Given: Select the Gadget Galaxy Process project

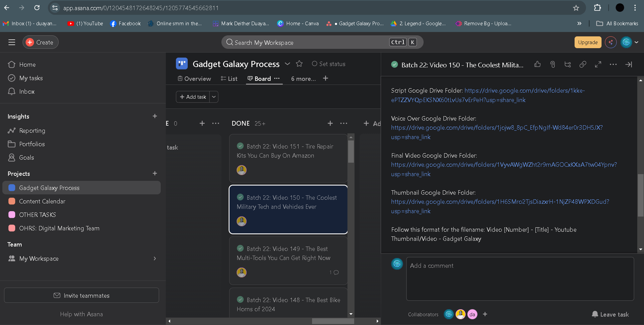Looking at the screenshot, I should click(82, 188).
